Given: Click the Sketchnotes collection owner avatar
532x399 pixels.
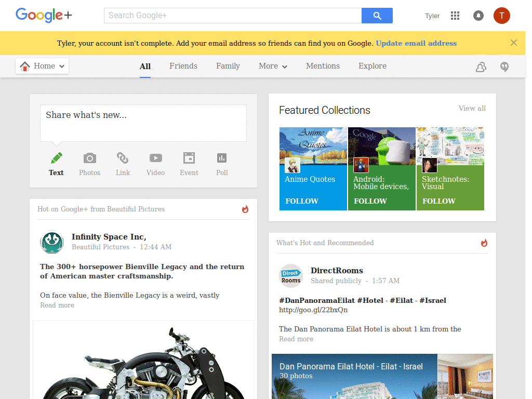Looking at the screenshot, I should (430, 166).
